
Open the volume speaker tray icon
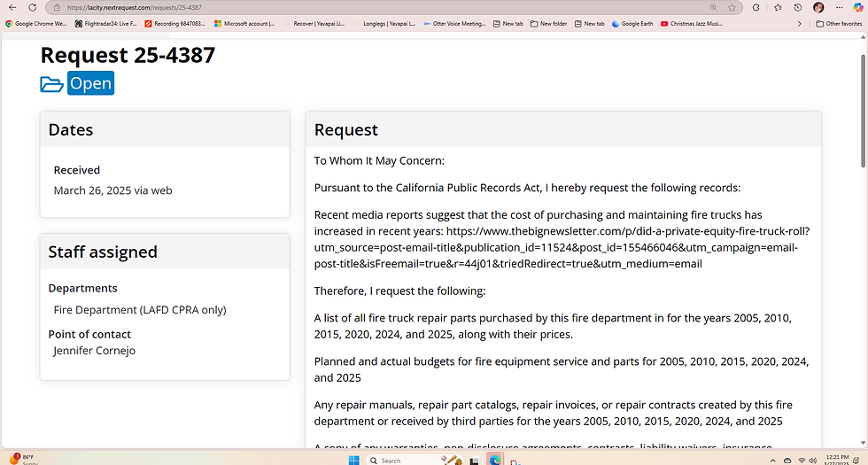(x=813, y=461)
